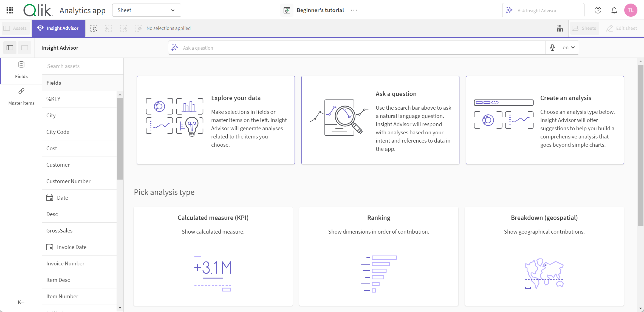Viewport: 644px width, 312px height.
Task: Click the search/smart selection icon
Action: (94, 28)
